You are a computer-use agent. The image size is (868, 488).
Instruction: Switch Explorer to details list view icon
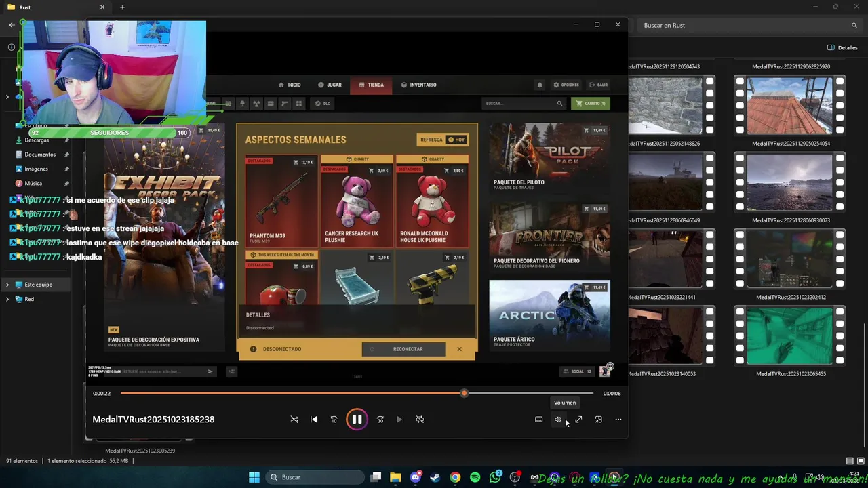pyautogui.click(x=850, y=461)
